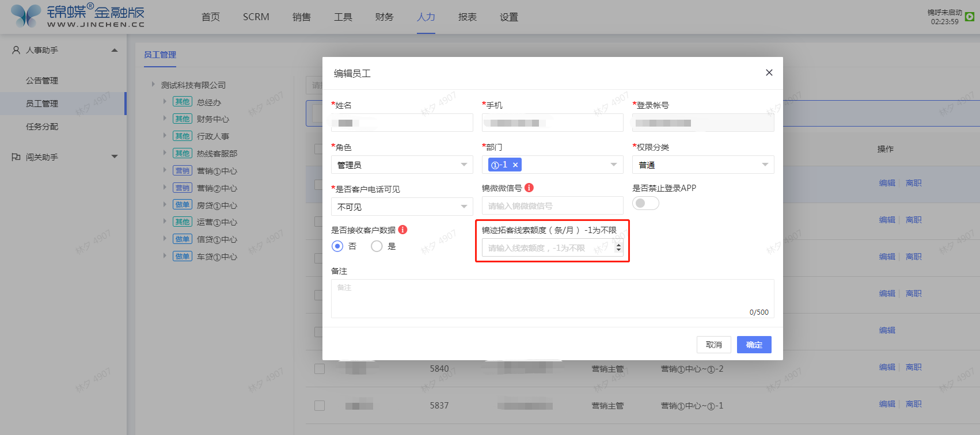Click 离职 for employee 5837
The image size is (980, 435).
[914, 404]
